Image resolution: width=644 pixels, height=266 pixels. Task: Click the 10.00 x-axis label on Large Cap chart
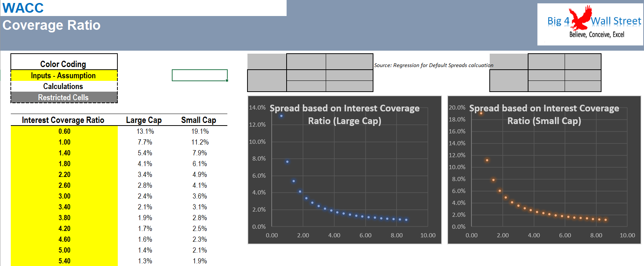[x=428, y=235]
